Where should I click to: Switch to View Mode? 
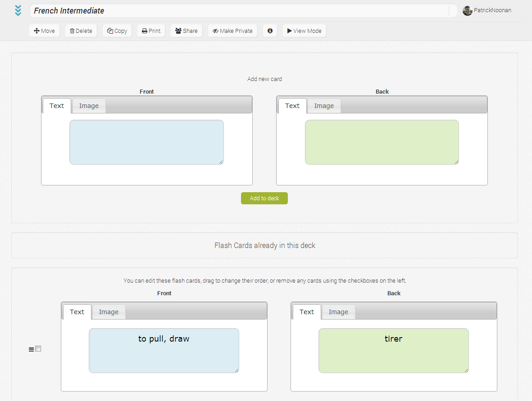click(305, 31)
